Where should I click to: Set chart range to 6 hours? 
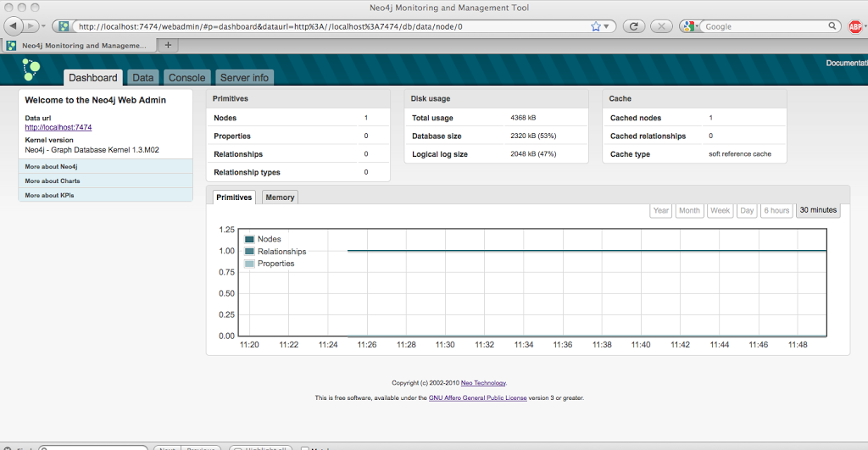click(x=776, y=210)
